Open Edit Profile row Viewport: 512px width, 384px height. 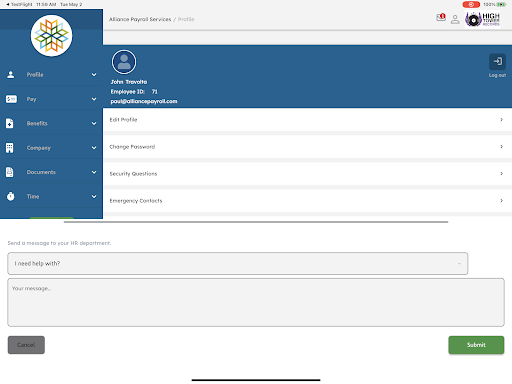307,120
